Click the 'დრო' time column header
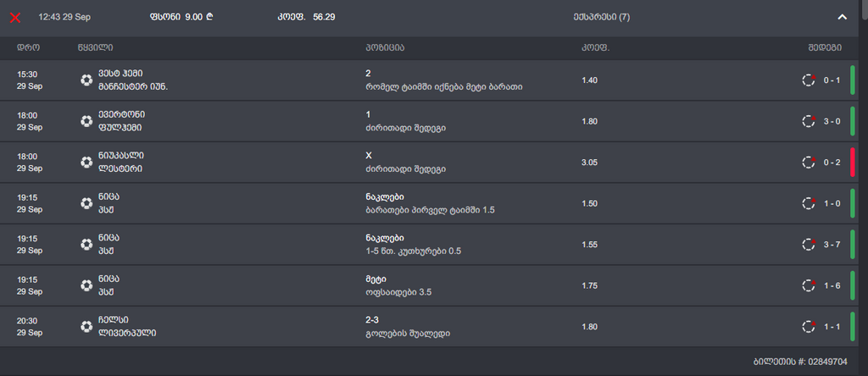 29,47
